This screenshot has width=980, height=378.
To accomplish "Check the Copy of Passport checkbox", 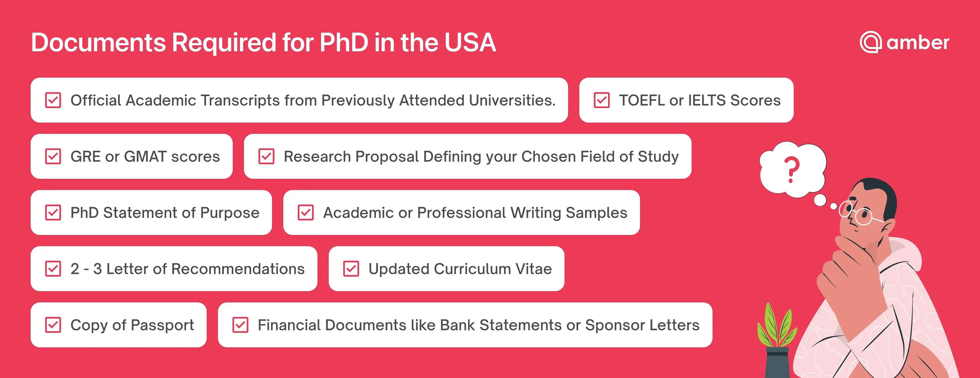I will coord(53,325).
